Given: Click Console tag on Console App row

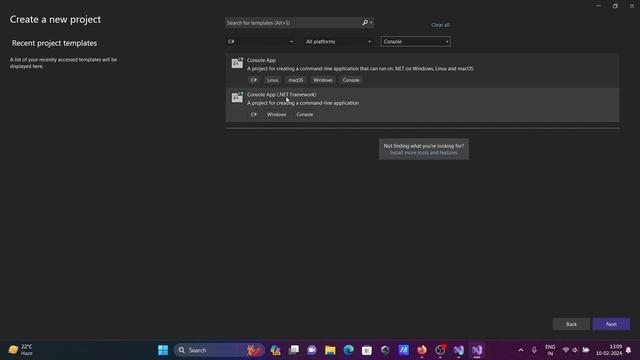Looking at the screenshot, I should click(351, 80).
